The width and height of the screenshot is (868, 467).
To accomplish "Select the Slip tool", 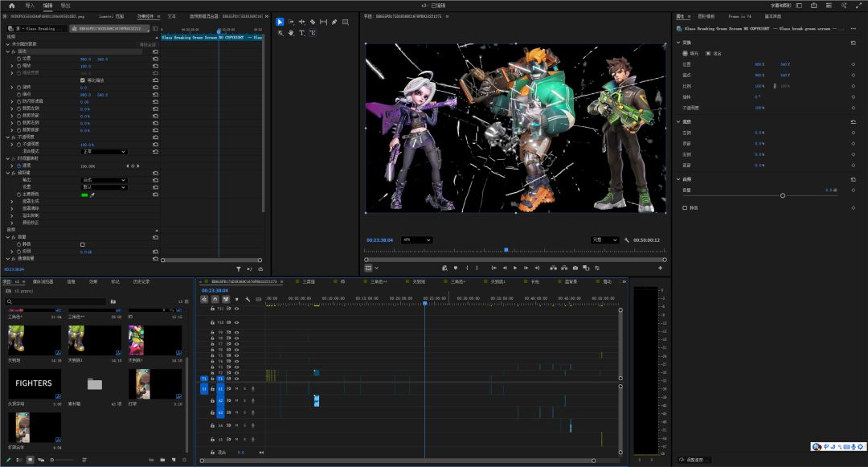I will coord(323,23).
